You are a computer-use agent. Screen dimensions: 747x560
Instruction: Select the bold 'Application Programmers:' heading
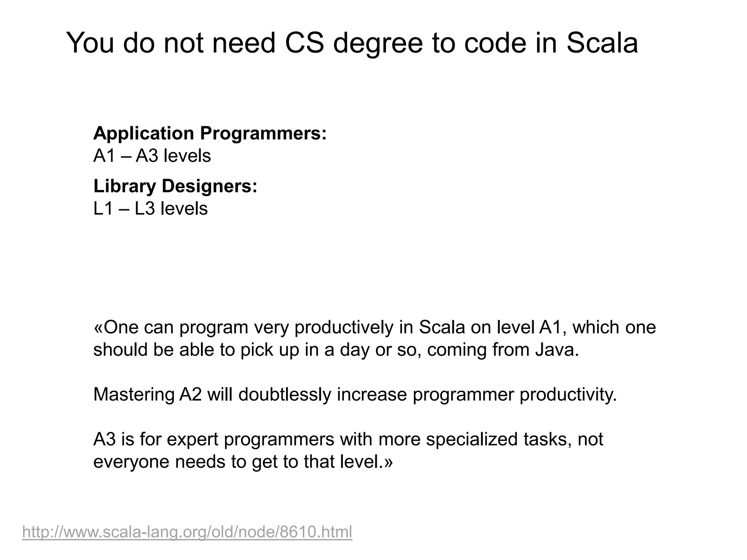coord(210,133)
